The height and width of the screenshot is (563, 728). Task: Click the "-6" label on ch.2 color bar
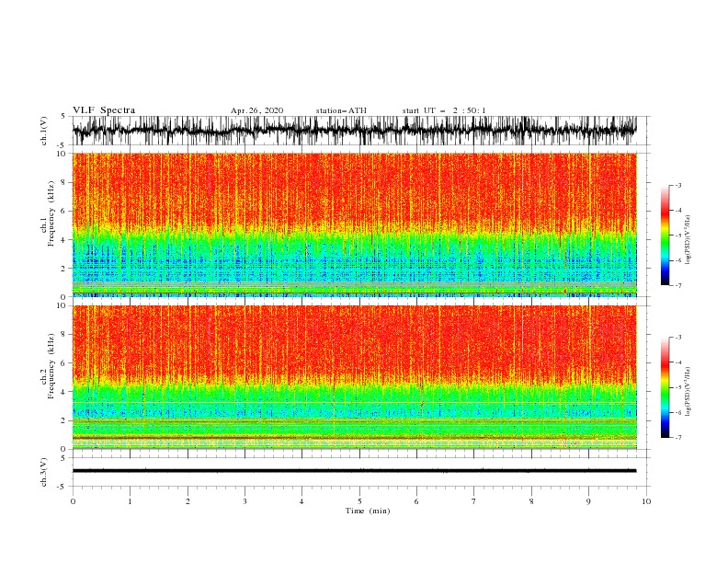678,412
